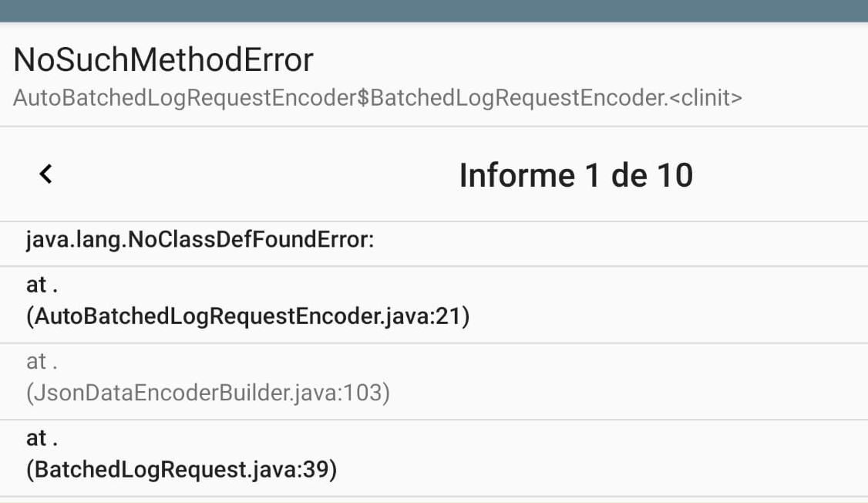Select the BatchedLogRequest.java:39 stack frame
This screenshot has width=868, height=503.
point(181,469)
